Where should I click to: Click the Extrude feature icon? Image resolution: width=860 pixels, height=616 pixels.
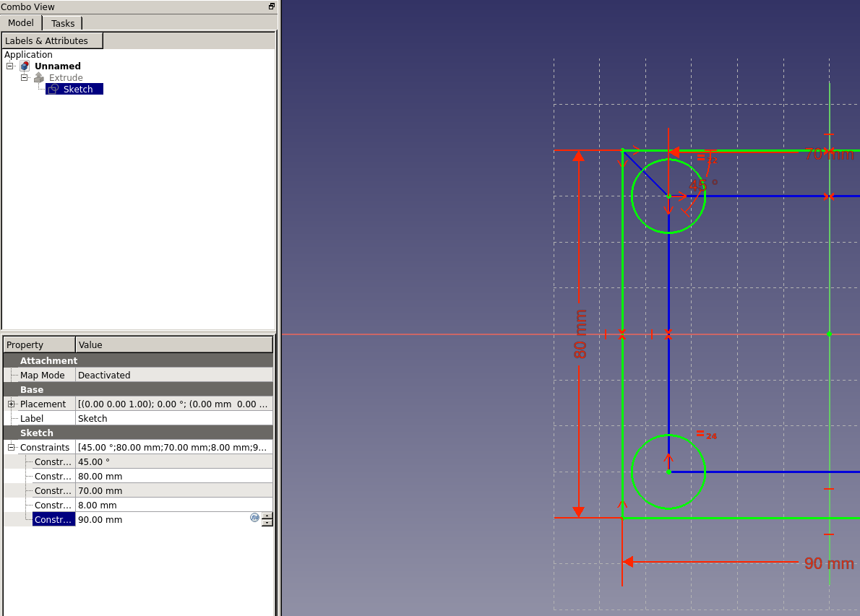tap(39, 78)
